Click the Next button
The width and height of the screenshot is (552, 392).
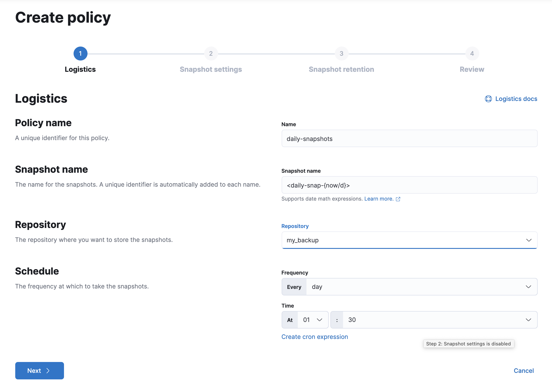coord(39,370)
